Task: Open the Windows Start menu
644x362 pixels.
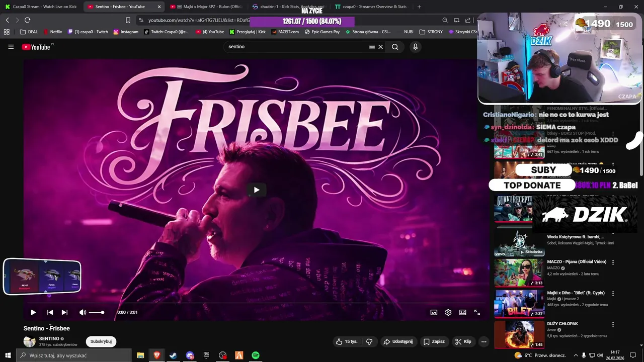Action: point(8,355)
